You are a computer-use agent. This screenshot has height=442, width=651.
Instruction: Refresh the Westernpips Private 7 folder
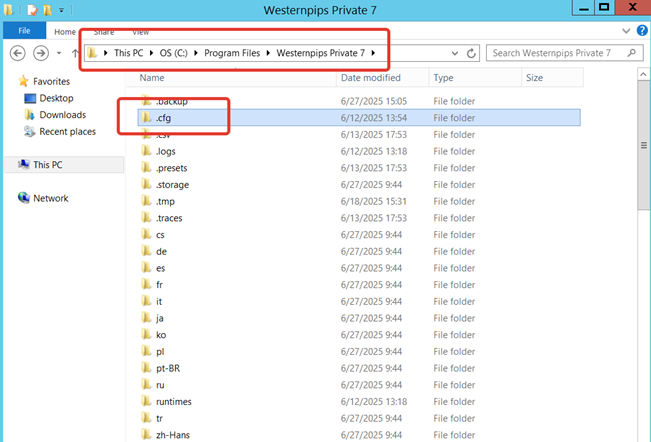tap(471, 53)
